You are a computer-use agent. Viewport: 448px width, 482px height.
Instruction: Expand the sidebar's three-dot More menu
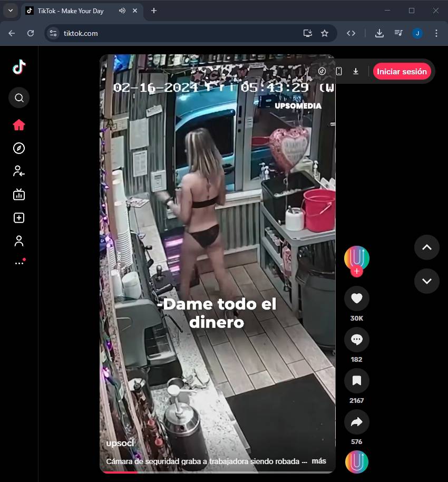point(19,263)
